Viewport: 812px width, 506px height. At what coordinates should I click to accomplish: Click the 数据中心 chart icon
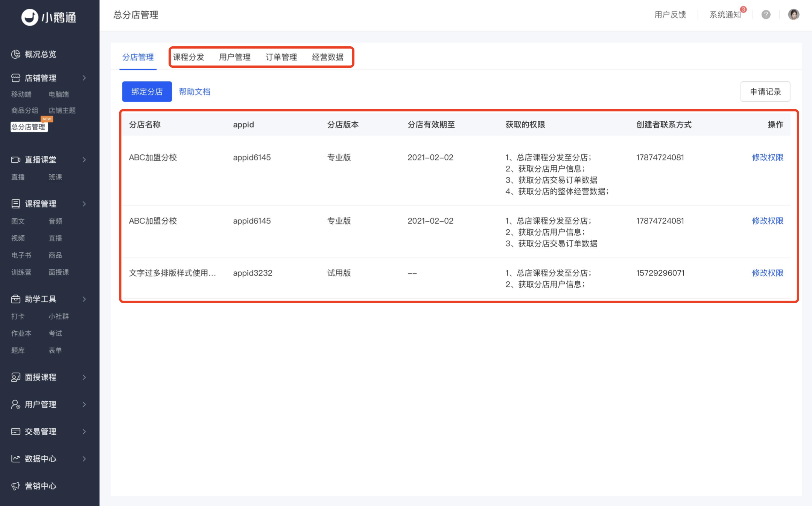(x=15, y=459)
